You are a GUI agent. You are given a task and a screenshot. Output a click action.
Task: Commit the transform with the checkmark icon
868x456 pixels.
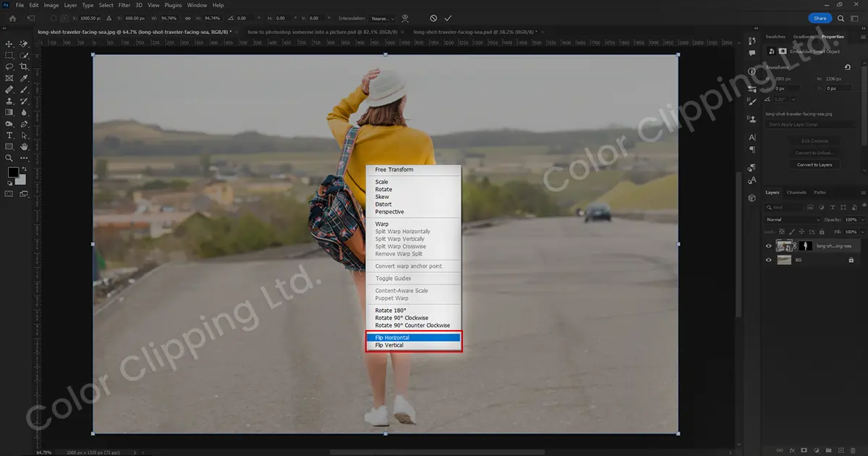pyautogui.click(x=448, y=18)
